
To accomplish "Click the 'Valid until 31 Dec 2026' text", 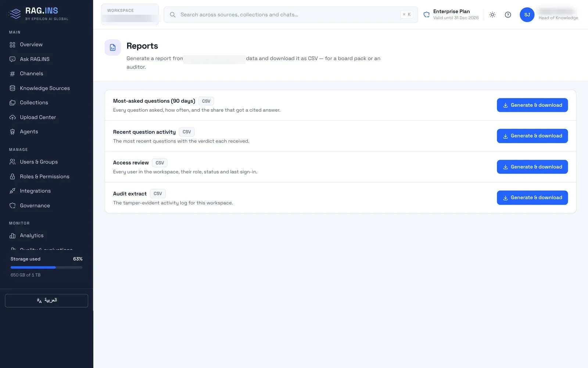I will point(456,18).
